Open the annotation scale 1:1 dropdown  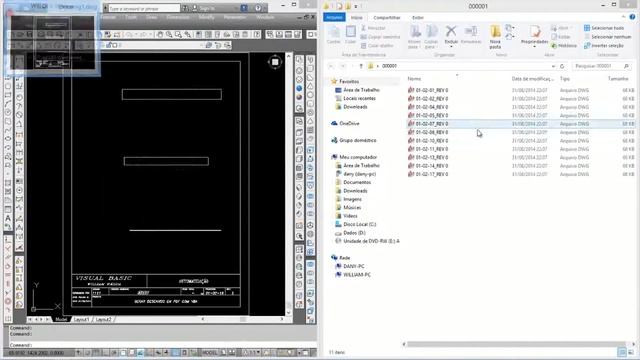252,353
